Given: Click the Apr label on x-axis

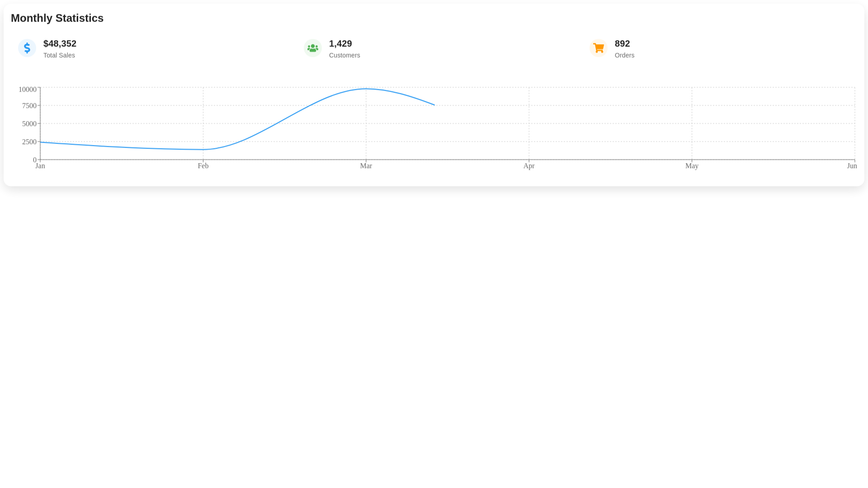Looking at the screenshot, I should tap(529, 166).
